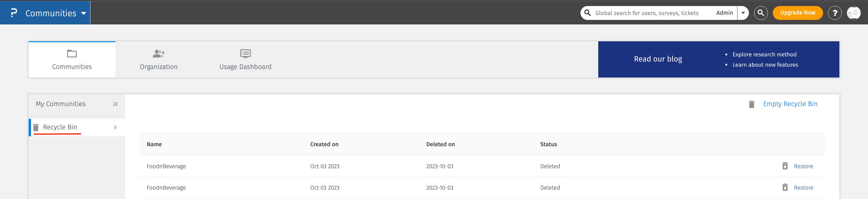The height and width of the screenshot is (199, 868).
Task: Switch to the Communities tab
Action: tap(72, 59)
